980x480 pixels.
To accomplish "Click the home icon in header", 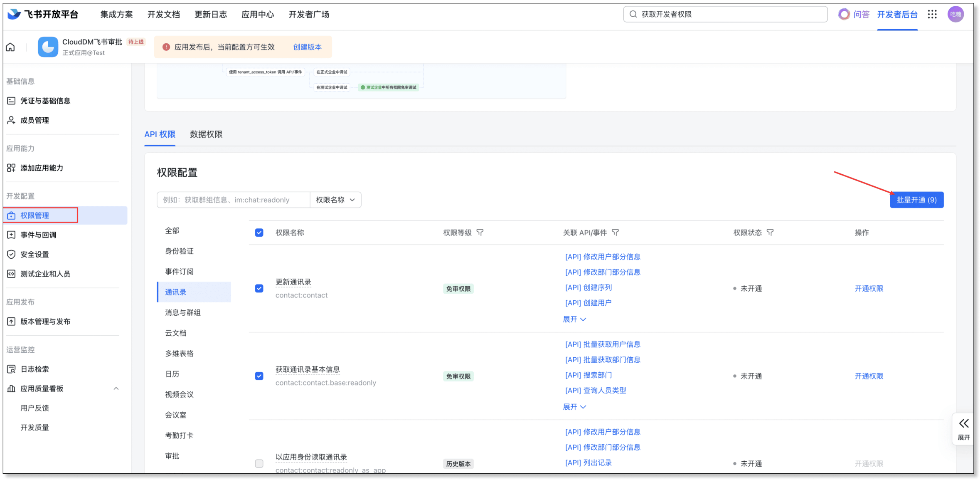I will tap(10, 47).
